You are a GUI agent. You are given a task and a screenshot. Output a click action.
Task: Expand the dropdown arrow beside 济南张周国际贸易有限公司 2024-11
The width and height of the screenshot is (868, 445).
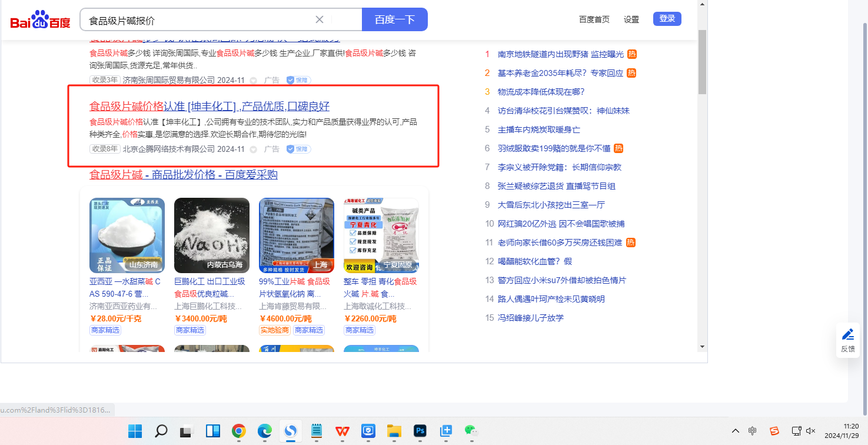click(x=254, y=81)
